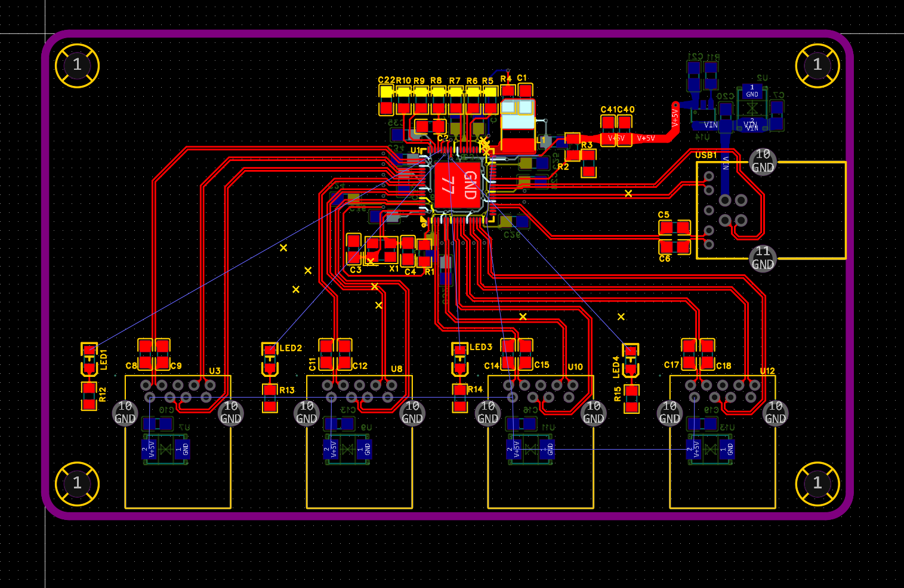Select resistor R8 in the top row
The height and width of the screenshot is (588, 904).
438,100
